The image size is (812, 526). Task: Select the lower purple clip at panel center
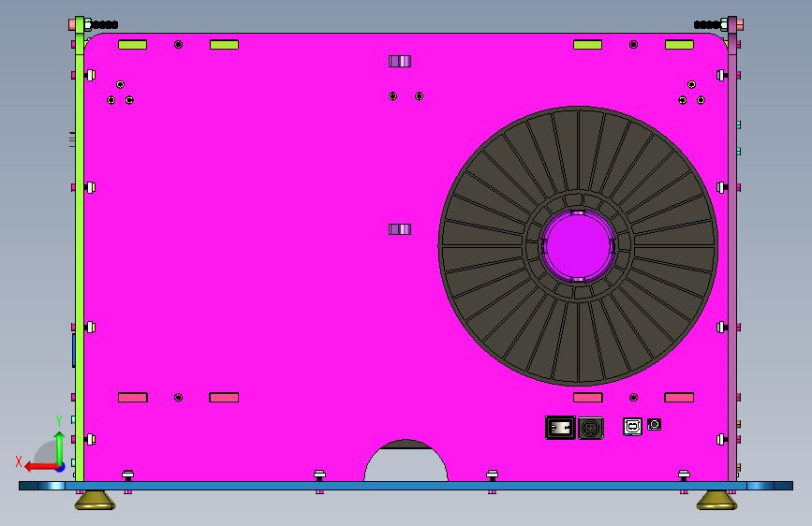point(400,228)
